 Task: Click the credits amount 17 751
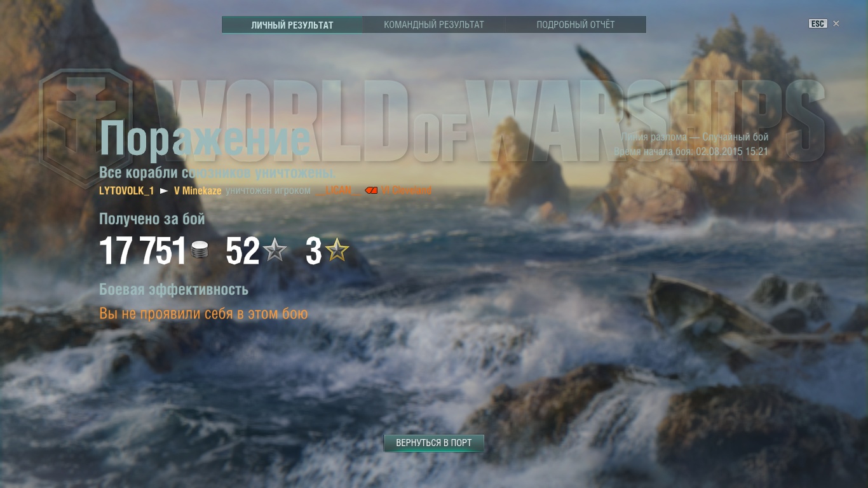click(x=143, y=251)
